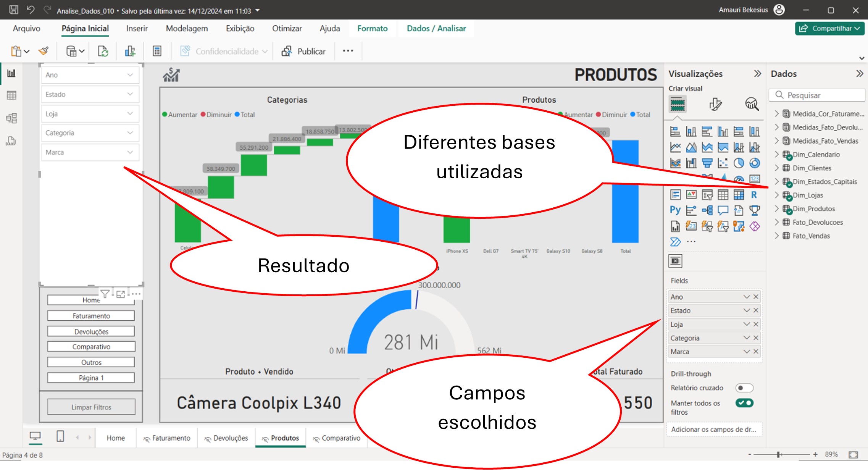Click the New visual icon in ribbon

point(130,51)
